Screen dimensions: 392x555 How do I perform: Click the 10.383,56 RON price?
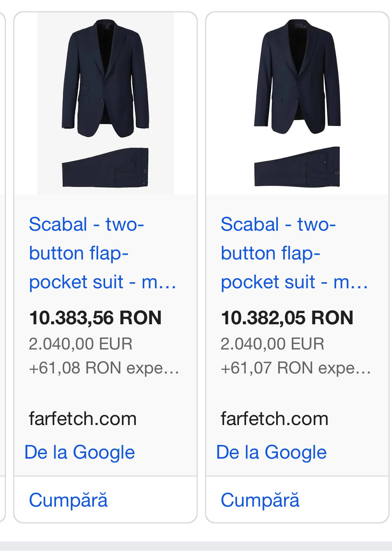[x=95, y=318]
